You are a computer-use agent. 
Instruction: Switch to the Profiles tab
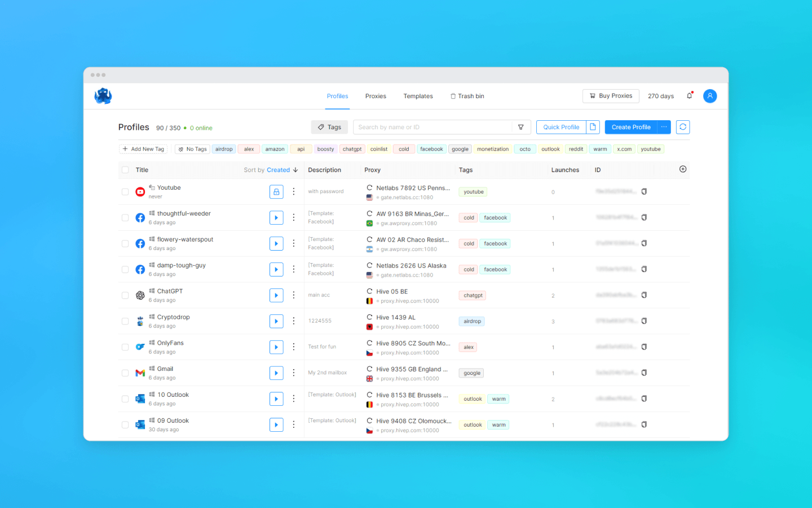click(x=337, y=96)
